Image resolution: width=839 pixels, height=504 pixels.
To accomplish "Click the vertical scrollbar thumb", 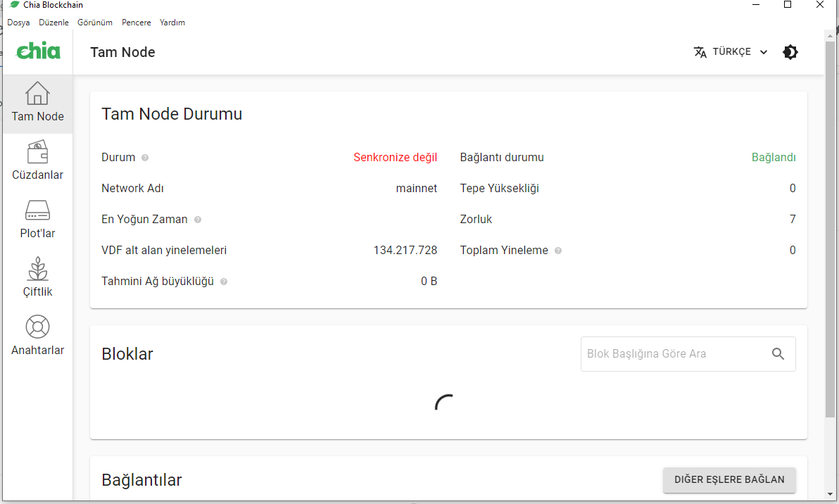I will (x=830, y=229).
